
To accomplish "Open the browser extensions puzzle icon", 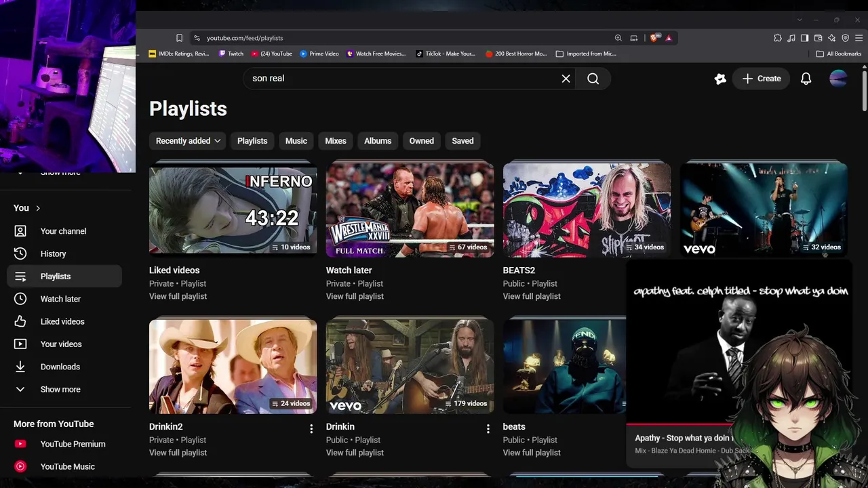I will point(778,38).
